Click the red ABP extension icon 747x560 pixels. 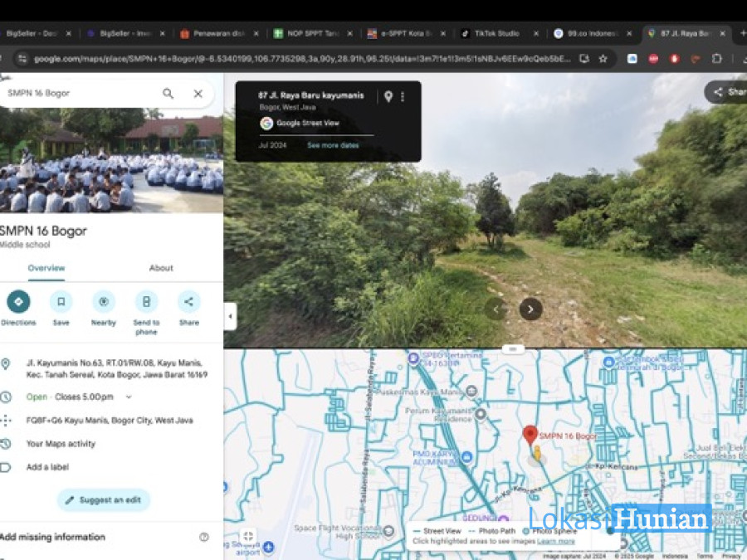[653, 59]
